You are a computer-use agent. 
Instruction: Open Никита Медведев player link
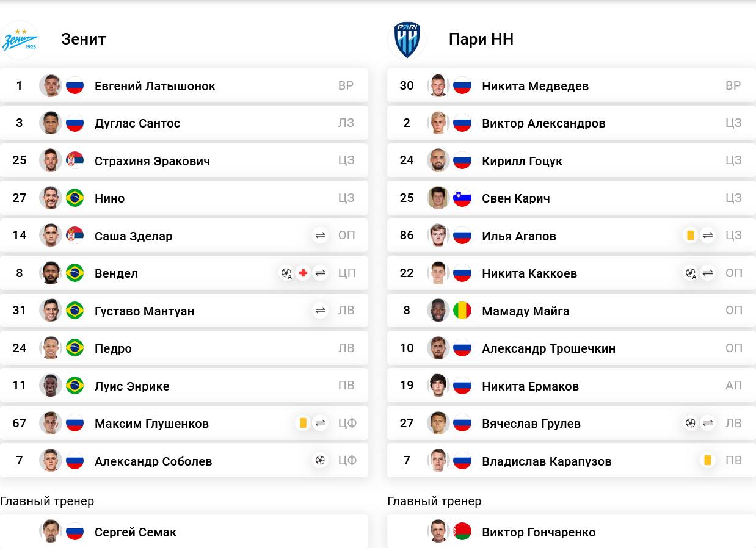pyautogui.click(x=536, y=86)
